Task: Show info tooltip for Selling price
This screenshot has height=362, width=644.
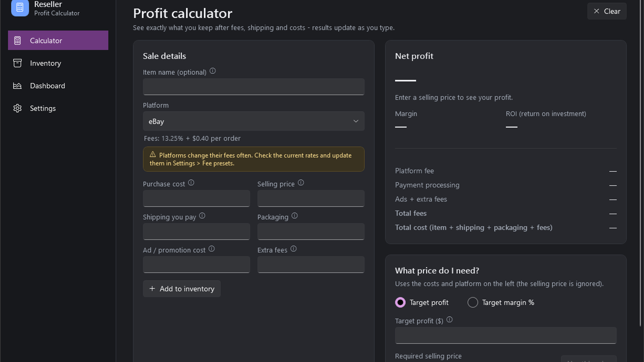Action: pyautogui.click(x=301, y=183)
